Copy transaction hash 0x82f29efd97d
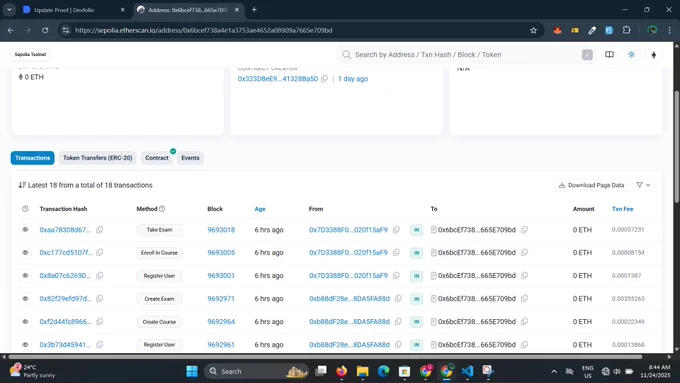 (100, 298)
